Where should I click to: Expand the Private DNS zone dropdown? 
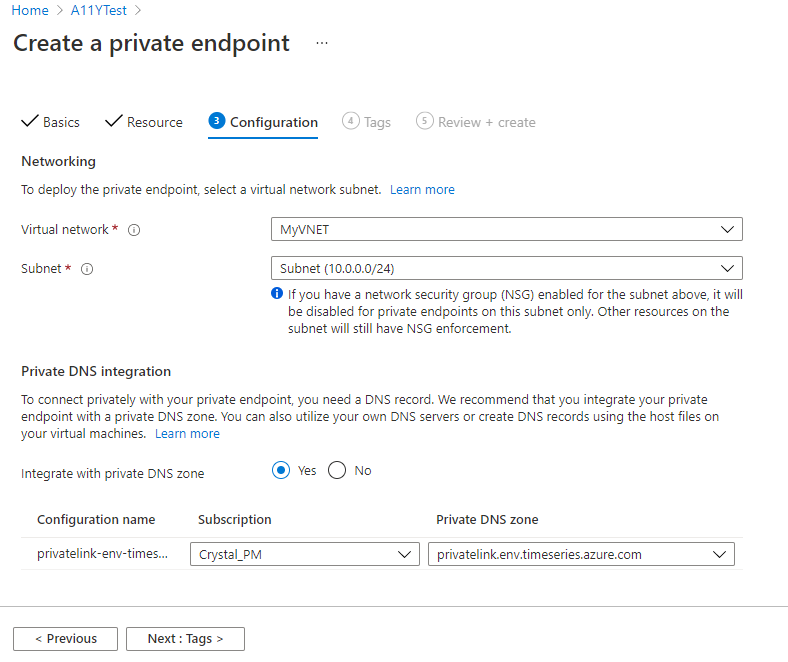(581, 554)
